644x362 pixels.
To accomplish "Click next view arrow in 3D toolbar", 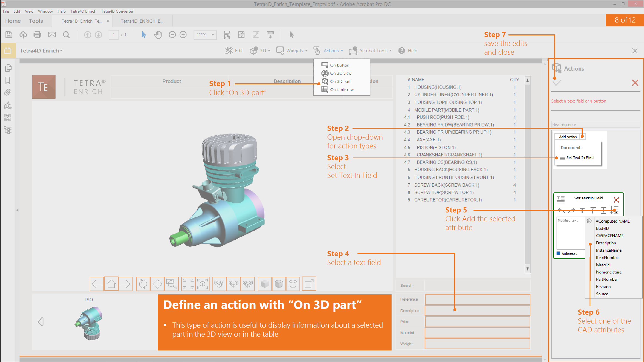I will [x=125, y=284].
